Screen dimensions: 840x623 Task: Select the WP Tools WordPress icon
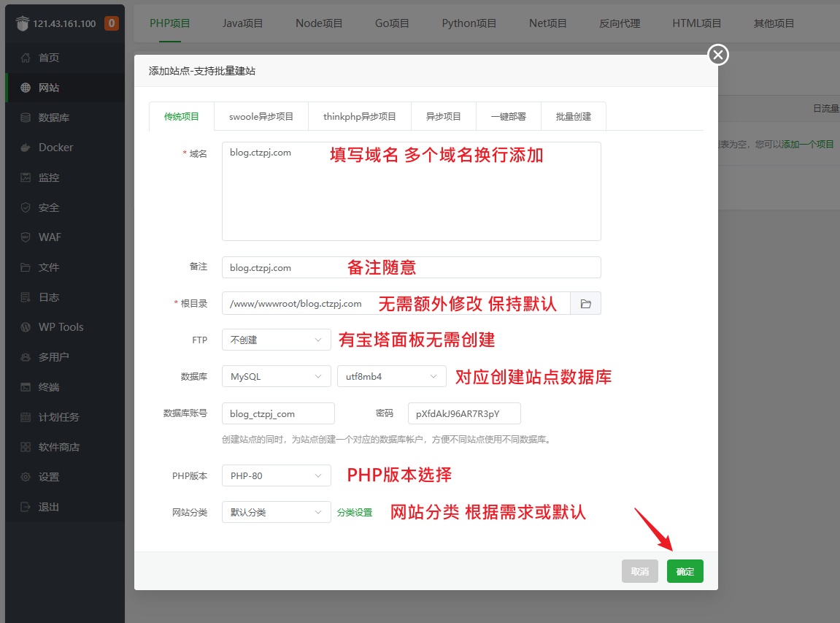[x=26, y=327]
